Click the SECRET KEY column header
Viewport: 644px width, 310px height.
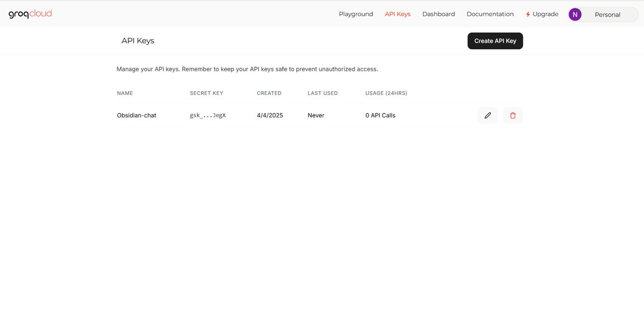(x=207, y=93)
